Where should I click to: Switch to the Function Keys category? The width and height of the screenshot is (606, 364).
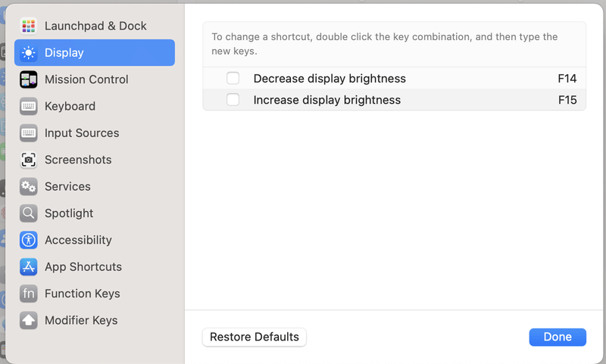coord(82,294)
